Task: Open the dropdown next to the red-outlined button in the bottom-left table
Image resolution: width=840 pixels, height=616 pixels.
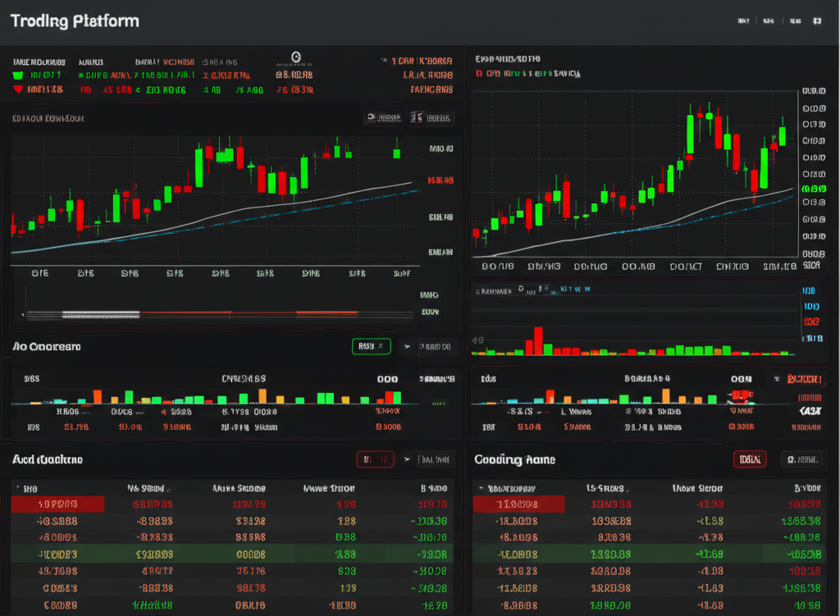Action: (433, 460)
